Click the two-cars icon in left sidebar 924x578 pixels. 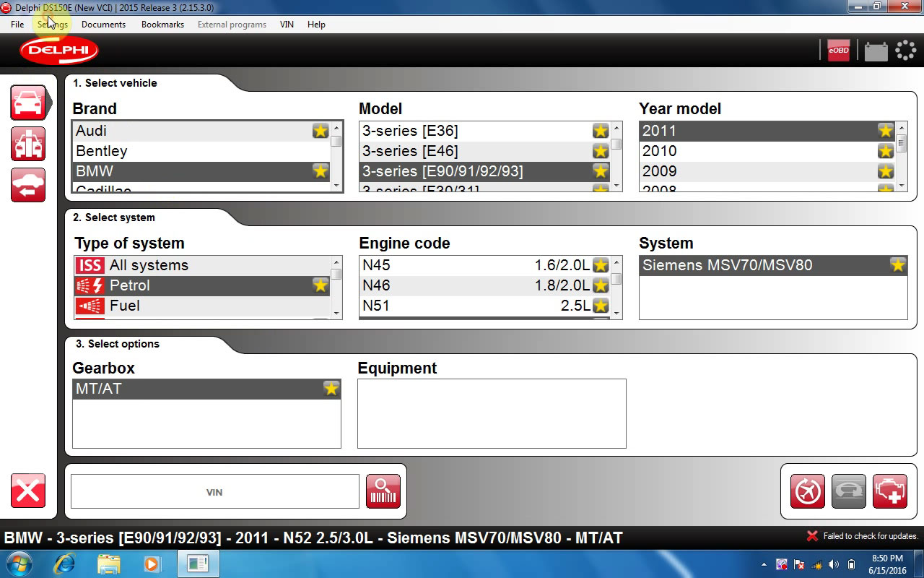click(28, 144)
